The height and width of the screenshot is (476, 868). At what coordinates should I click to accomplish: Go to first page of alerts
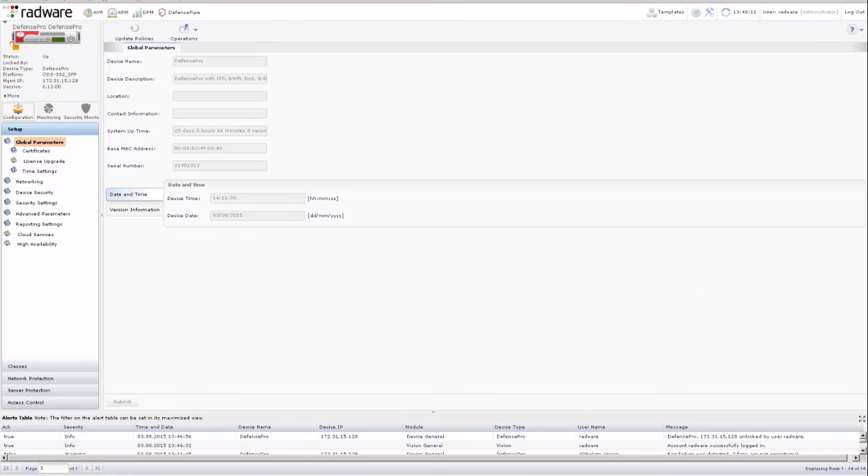[x=6, y=468]
